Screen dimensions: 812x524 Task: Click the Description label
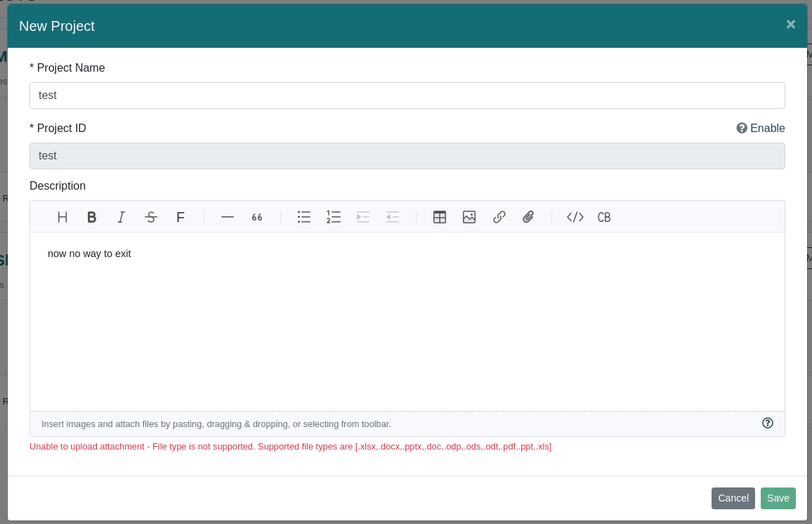coord(58,186)
